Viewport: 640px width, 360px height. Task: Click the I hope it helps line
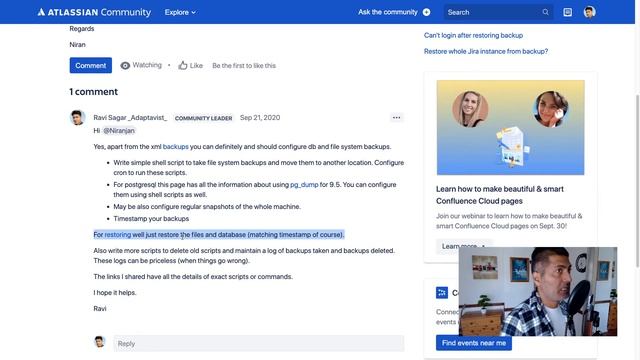click(x=115, y=293)
